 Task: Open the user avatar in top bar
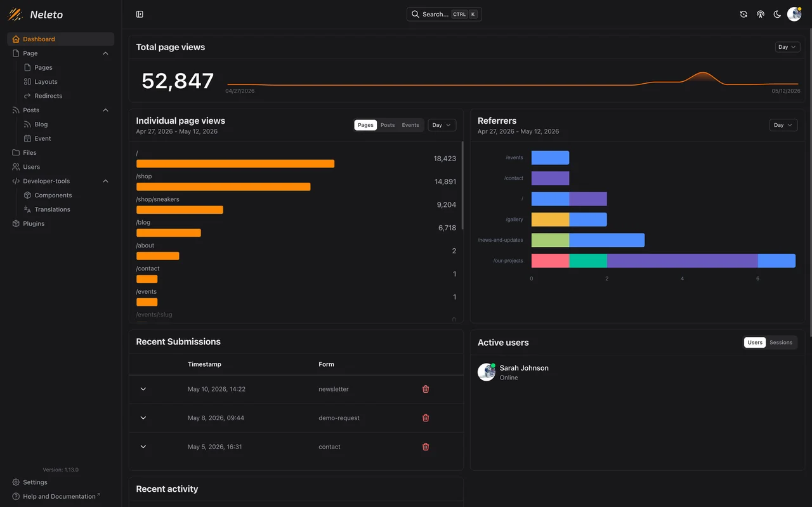click(x=794, y=14)
